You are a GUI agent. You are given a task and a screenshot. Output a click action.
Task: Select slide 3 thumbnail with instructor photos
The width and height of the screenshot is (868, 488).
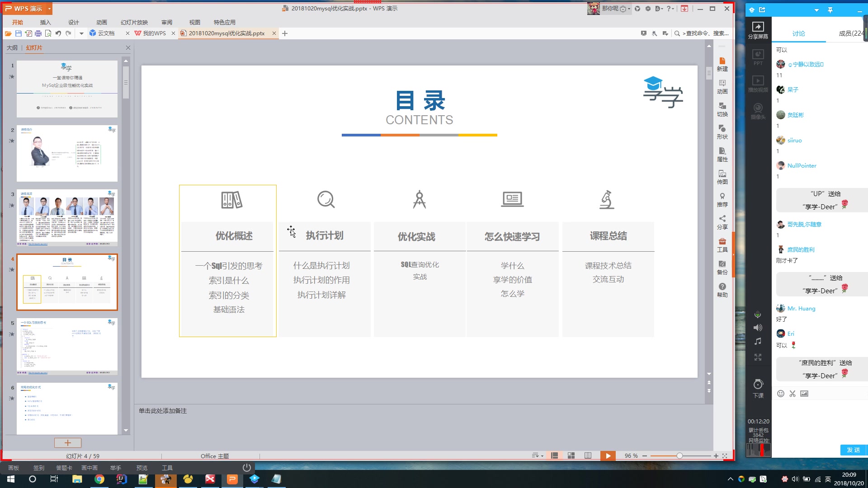67,217
